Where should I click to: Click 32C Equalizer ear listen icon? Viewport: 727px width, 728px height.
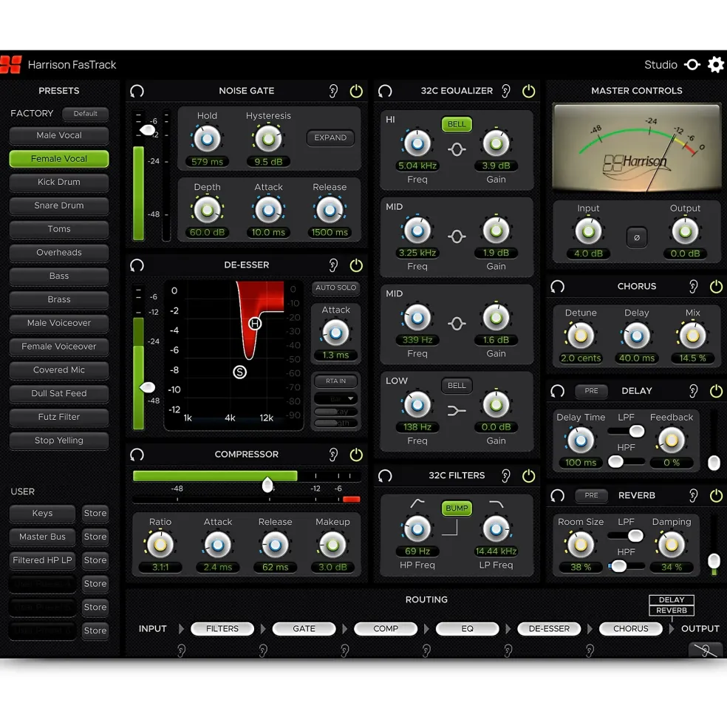coord(506,91)
